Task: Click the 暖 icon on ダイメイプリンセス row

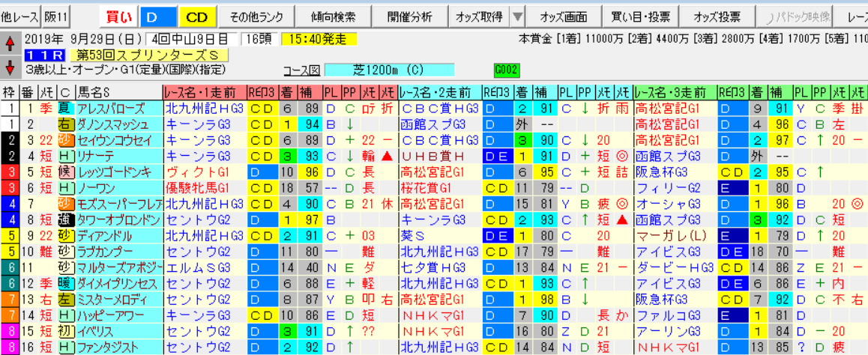Action: pyautogui.click(x=64, y=285)
